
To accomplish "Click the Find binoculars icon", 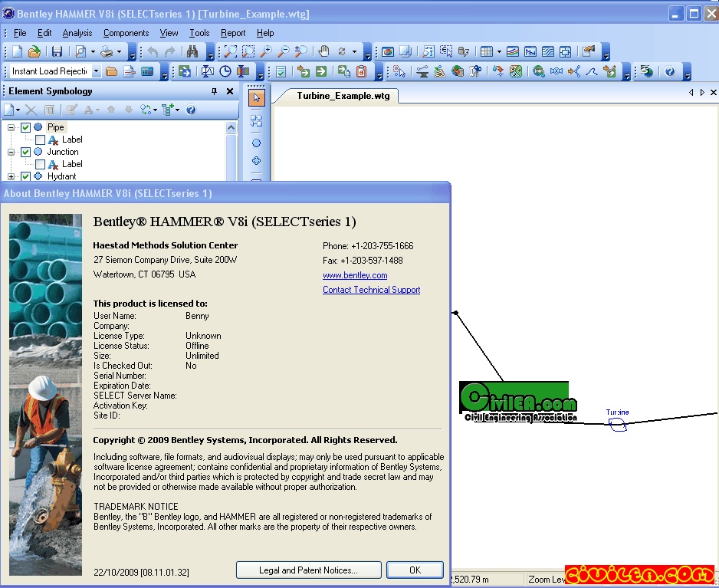I will [x=192, y=51].
